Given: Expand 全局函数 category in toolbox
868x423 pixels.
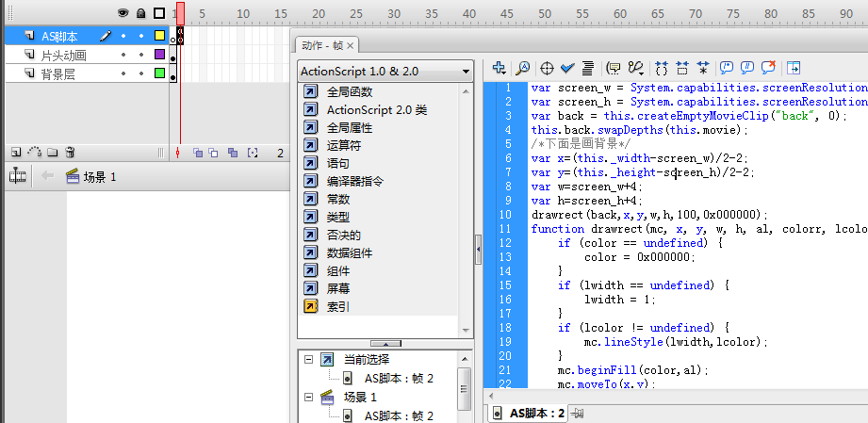Looking at the screenshot, I should [x=350, y=92].
